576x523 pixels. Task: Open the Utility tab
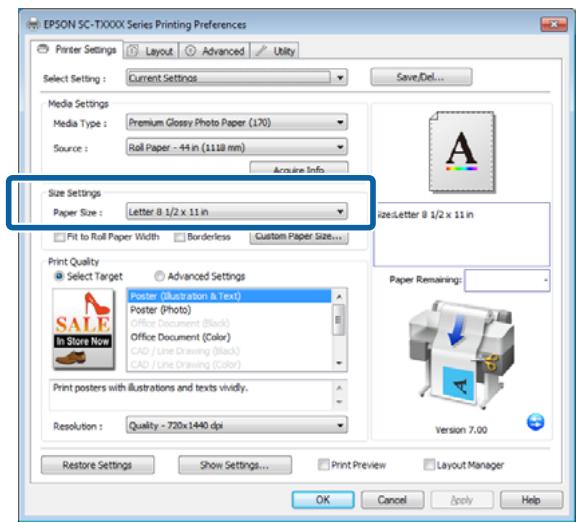[x=276, y=51]
